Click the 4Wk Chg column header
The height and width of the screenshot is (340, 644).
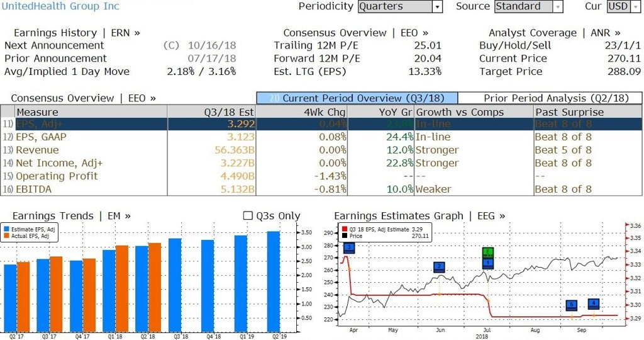click(x=301, y=112)
